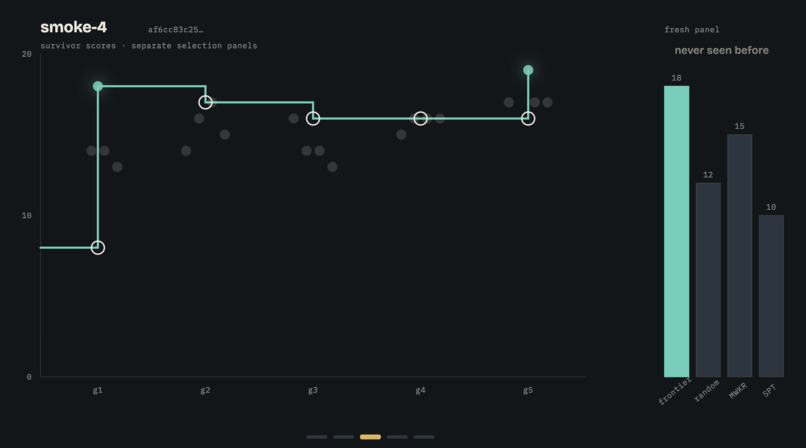Screen dimensions: 806x448
Task: Click the hash label af6cc83c25…
Action: click(175, 30)
